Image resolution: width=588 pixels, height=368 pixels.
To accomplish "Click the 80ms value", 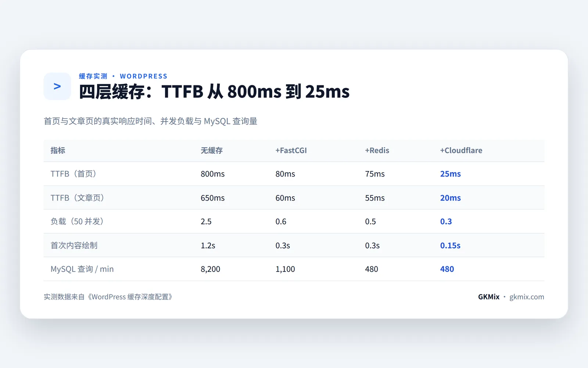I will tap(285, 174).
